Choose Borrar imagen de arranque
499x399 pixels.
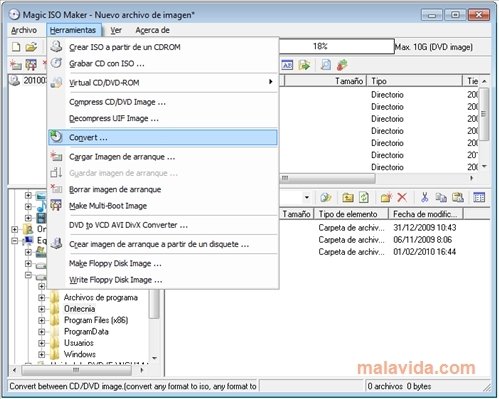[163, 189]
